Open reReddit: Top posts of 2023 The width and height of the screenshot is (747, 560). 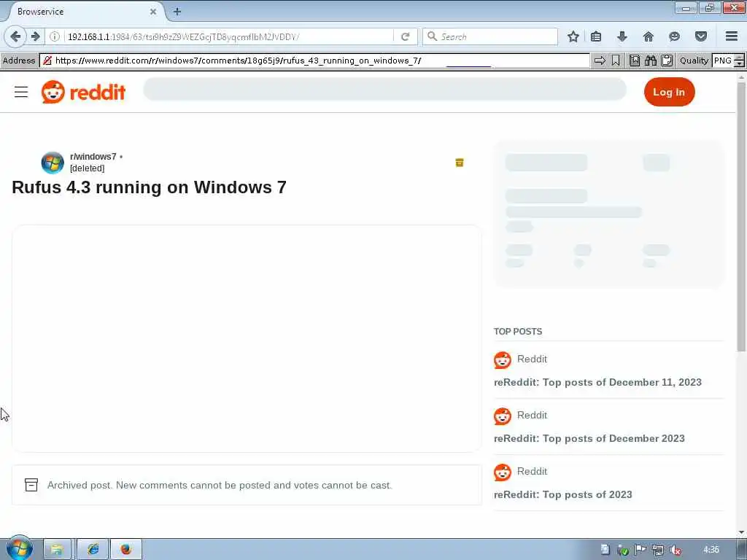[x=562, y=495]
